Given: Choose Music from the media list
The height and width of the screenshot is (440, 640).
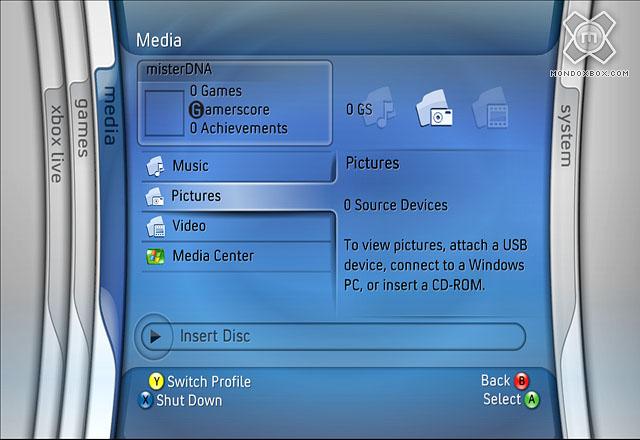Looking at the screenshot, I should click(190, 166).
